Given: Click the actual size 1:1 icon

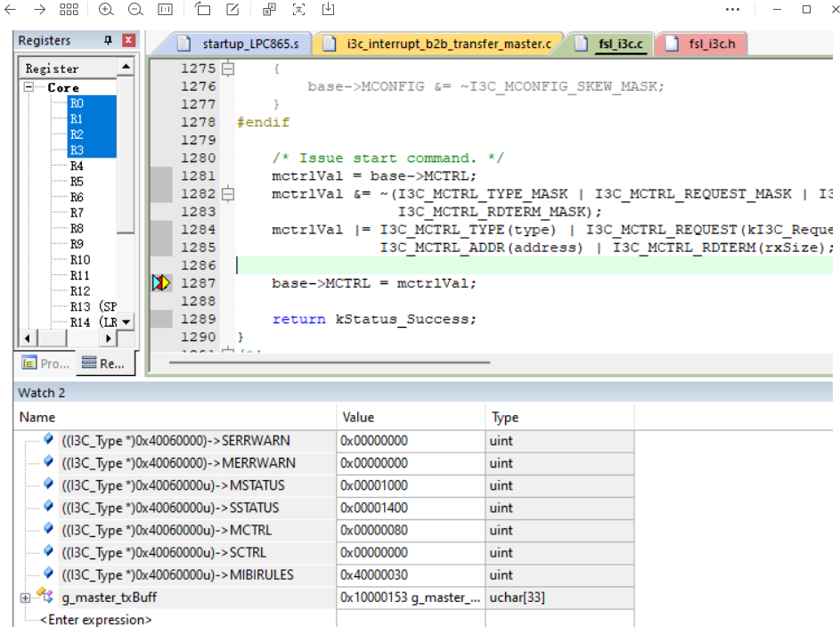Looking at the screenshot, I should (x=165, y=9).
